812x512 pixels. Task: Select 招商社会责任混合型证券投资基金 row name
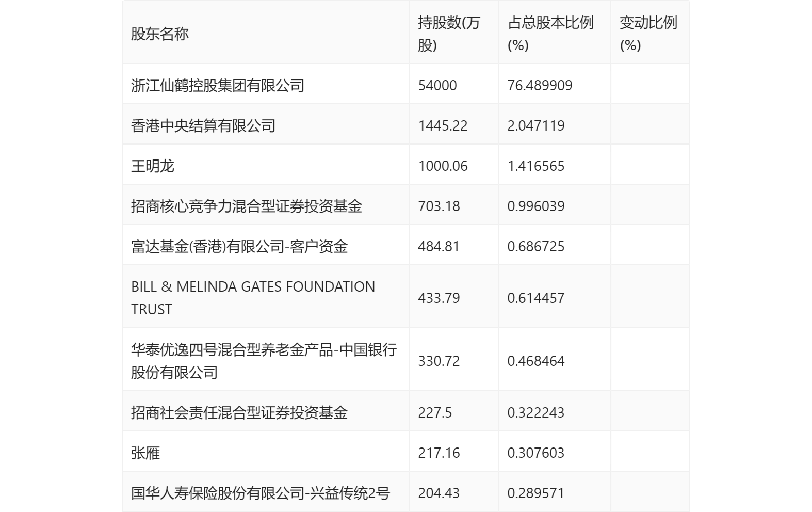(239, 412)
